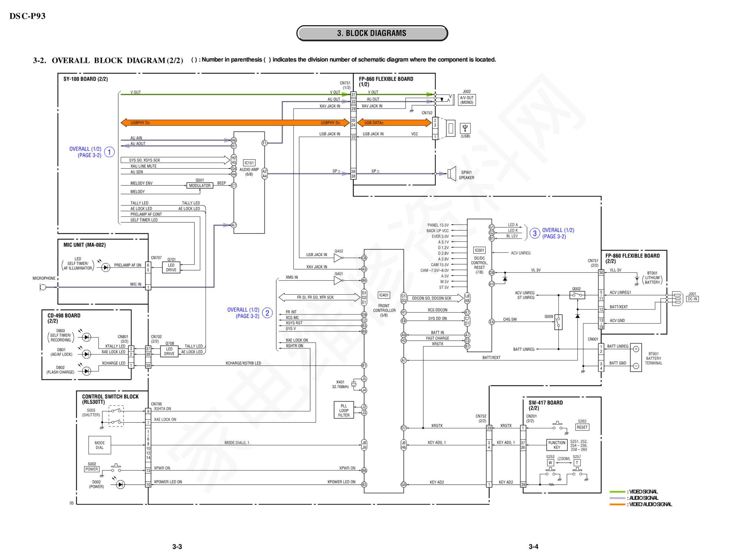
Task: Click the Q402 buffer triangle symbol
Action: point(339,258)
